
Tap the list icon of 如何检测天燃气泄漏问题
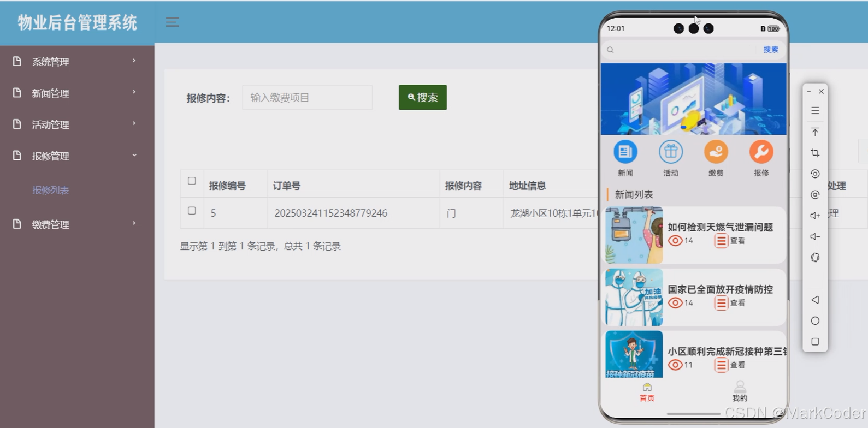(721, 241)
